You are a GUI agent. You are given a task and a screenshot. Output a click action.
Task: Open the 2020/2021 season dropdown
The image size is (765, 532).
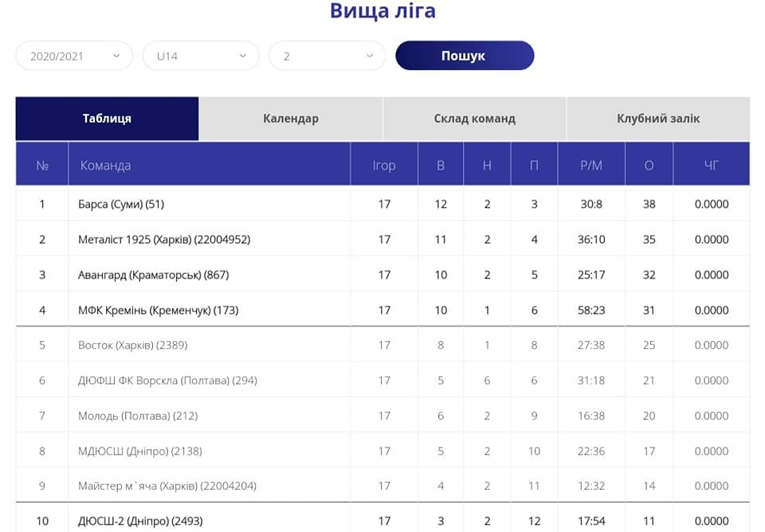[x=74, y=56]
